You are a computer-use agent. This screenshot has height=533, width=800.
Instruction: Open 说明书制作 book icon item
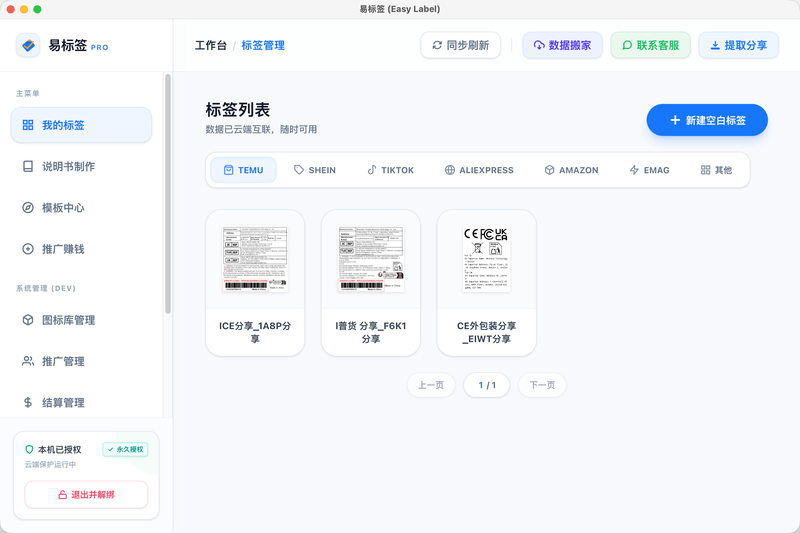coord(81,166)
